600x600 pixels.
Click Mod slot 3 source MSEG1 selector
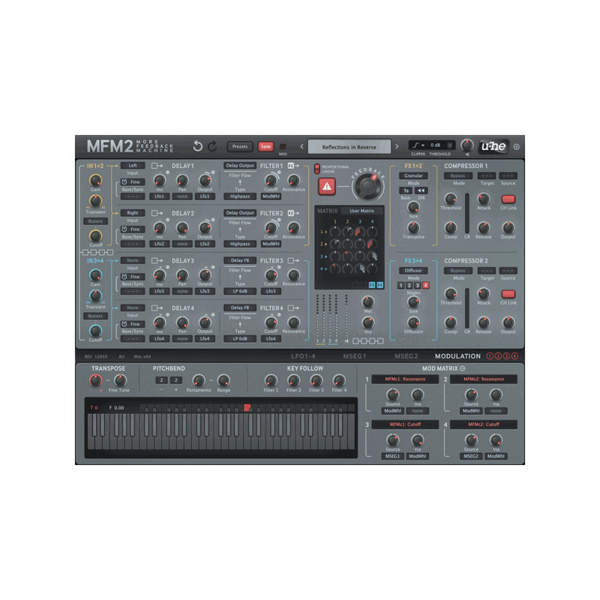click(x=393, y=456)
